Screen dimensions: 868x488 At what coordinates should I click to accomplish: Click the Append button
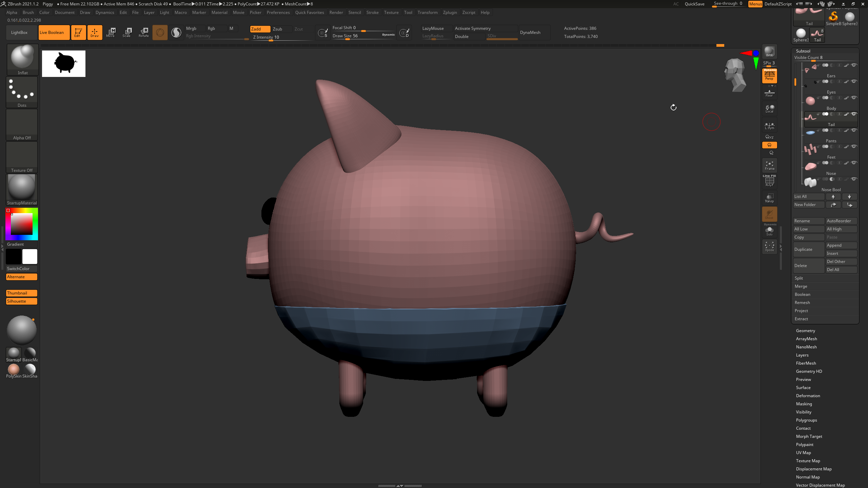841,245
